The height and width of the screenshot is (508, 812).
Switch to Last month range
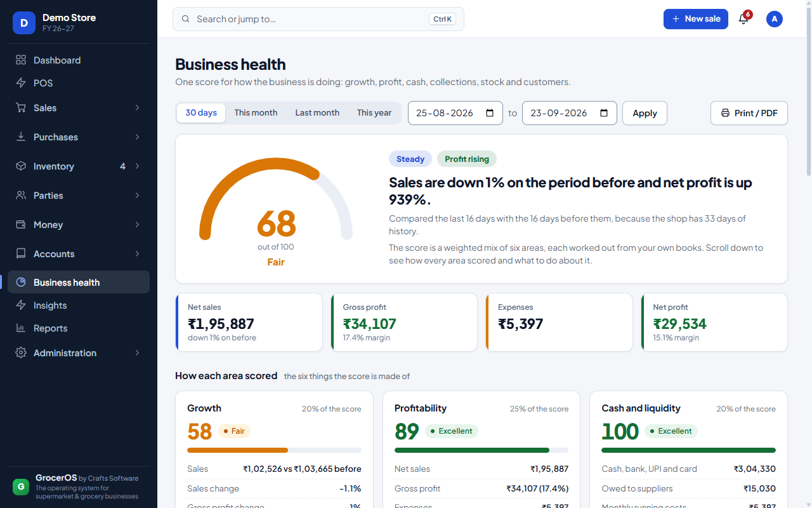pyautogui.click(x=317, y=113)
